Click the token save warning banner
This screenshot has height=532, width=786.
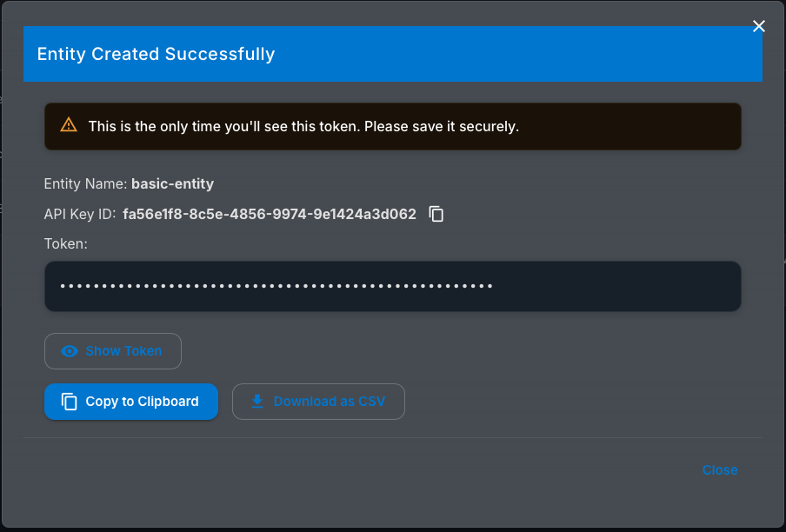tap(392, 125)
